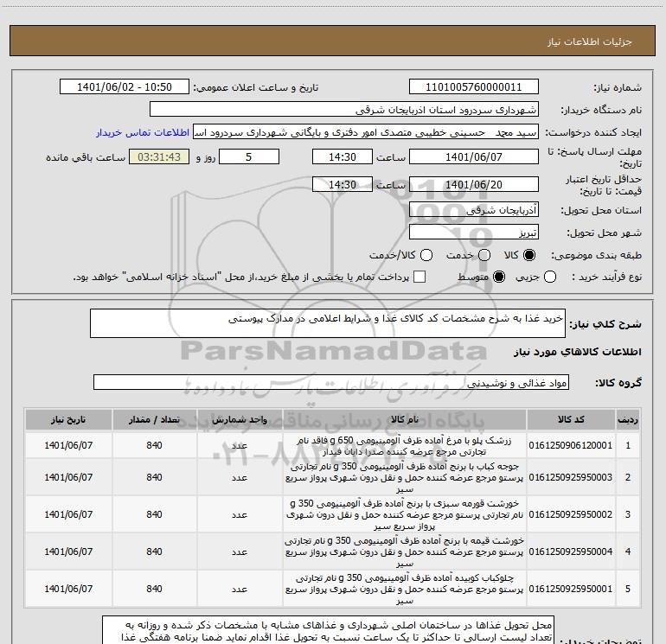
Task: Select product code 016125090612​0001
Action: 571,445
